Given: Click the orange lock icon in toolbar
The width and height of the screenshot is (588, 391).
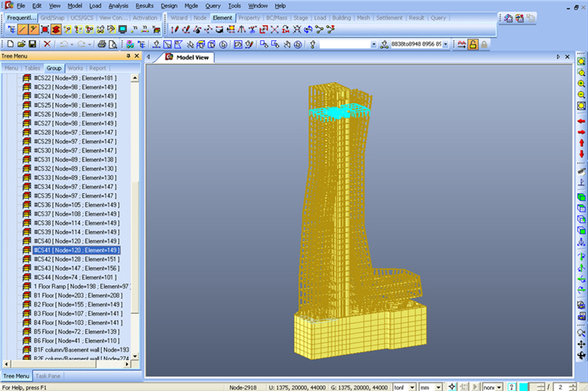Looking at the screenshot, I should [x=473, y=45].
